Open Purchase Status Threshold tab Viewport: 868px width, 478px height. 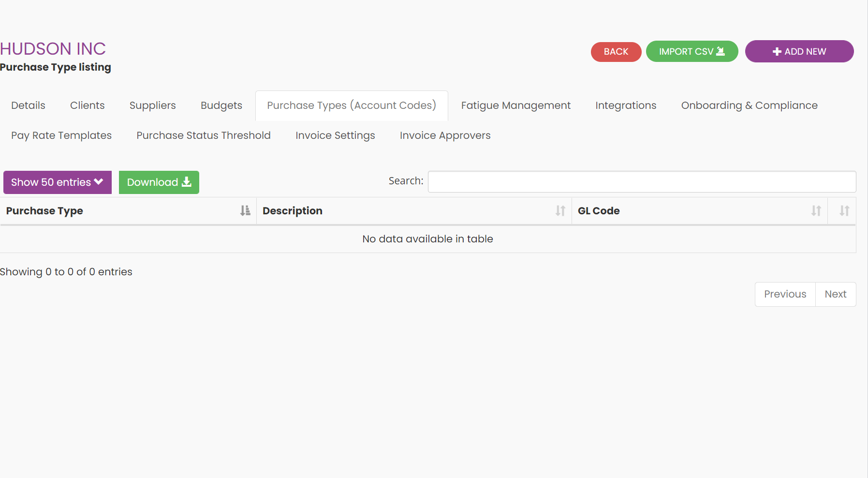(204, 135)
